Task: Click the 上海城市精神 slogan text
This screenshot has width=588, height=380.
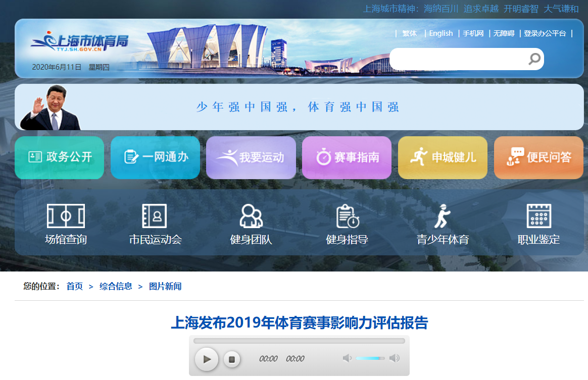Action: pos(471,9)
